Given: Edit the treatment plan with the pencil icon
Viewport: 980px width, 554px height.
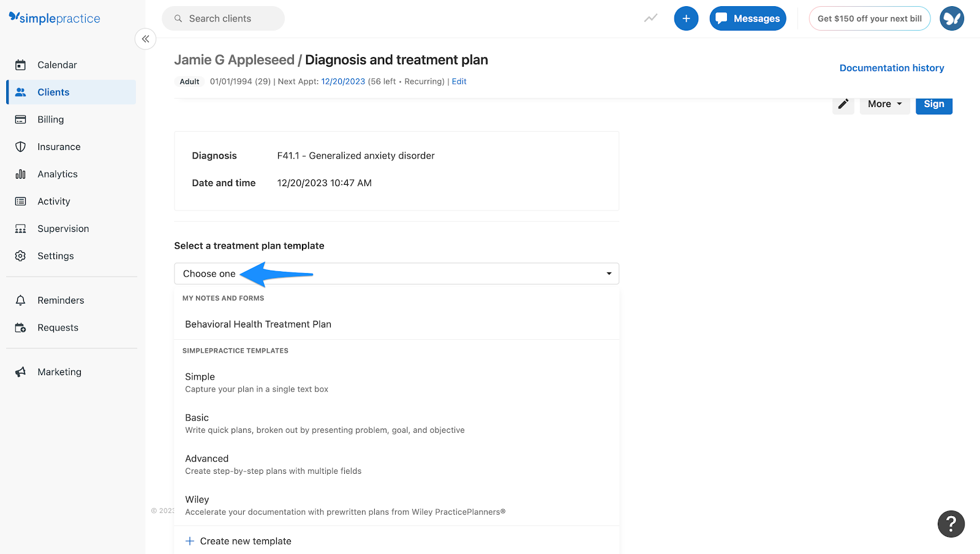Looking at the screenshot, I should 843,105.
